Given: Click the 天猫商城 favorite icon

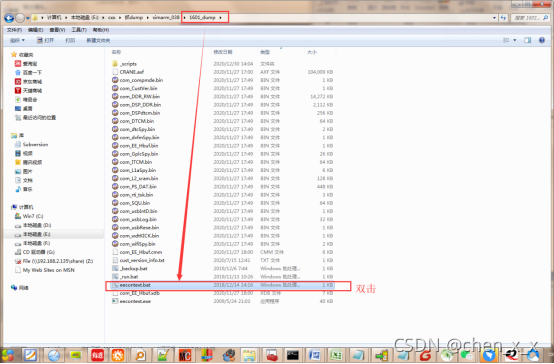Looking at the screenshot, I should [18, 90].
